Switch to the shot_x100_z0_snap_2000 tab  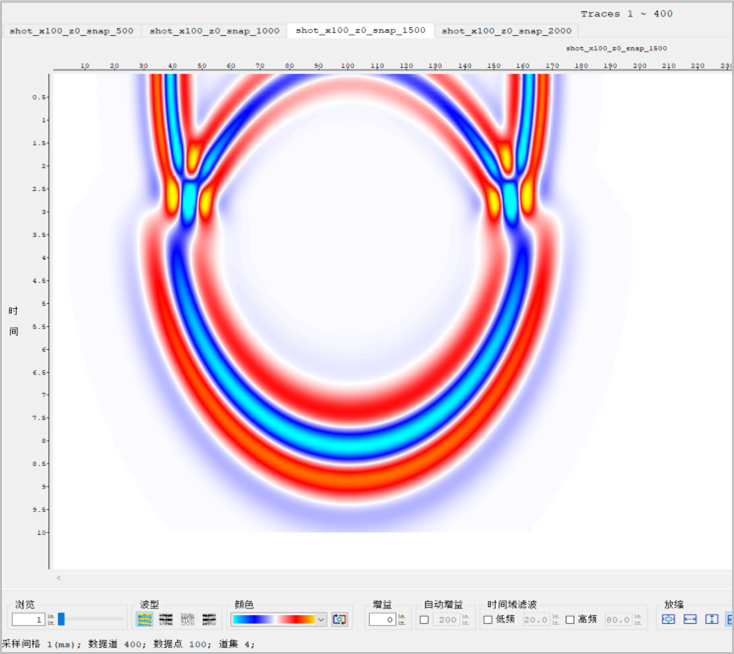pos(506,31)
